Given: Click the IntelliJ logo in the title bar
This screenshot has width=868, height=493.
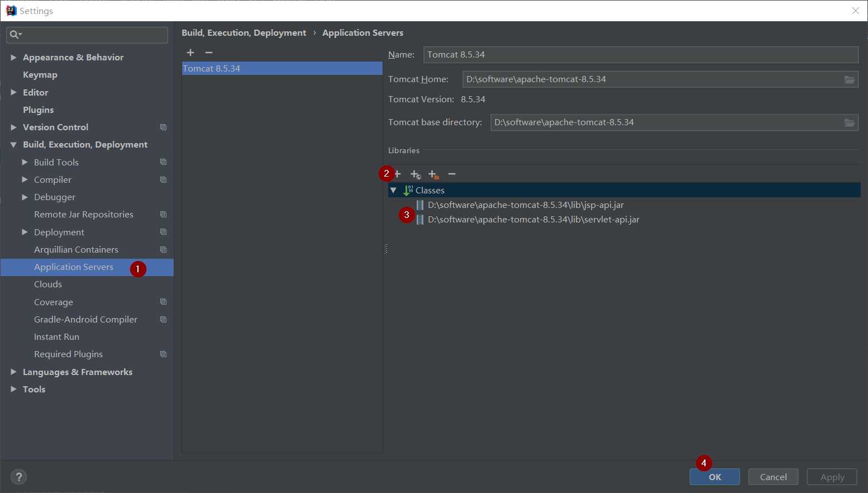Looking at the screenshot, I should tap(11, 11).
